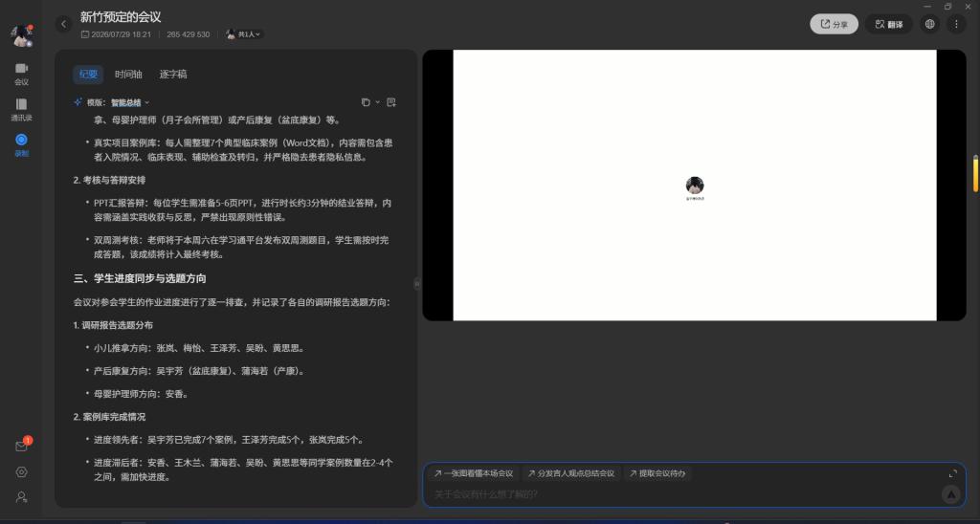This screenshot has width=980, height=524.
Task: Click the heading 三、学生进度同步与选题方向
Action: tap(140, 278)
